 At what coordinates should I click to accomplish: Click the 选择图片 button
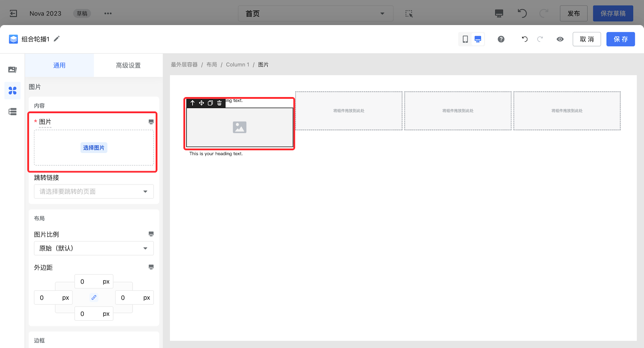[x=94, y=148]
